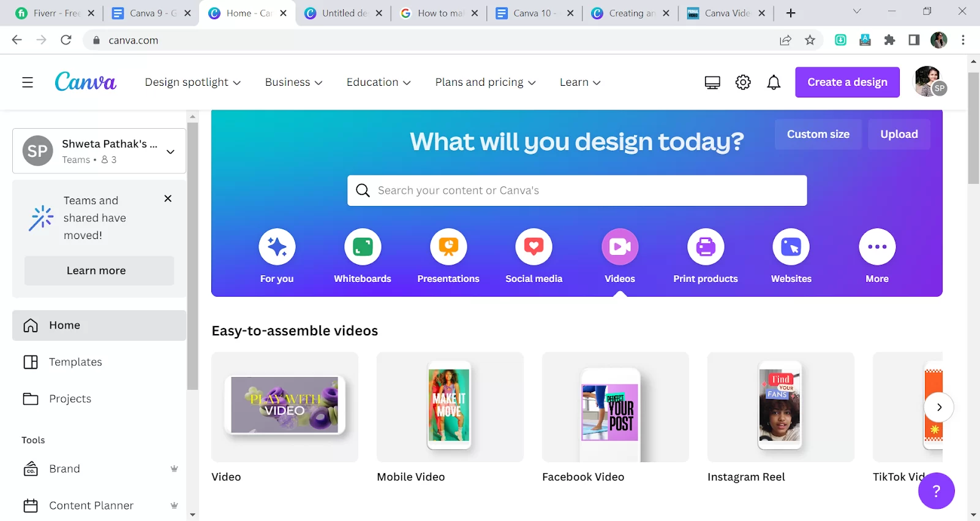Switch to the How to make Google tab
Screen dimensions: 980x521
[x=440, y=13]
